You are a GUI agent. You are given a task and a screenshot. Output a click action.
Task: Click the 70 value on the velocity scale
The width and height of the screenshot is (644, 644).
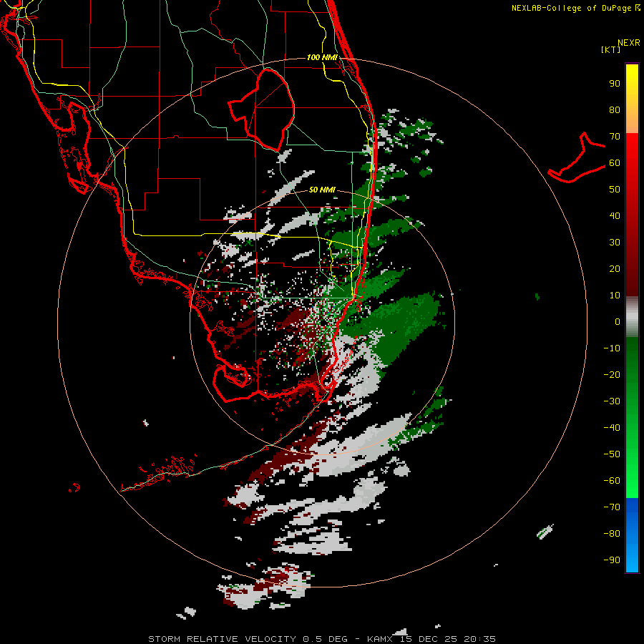coord(615,137)
